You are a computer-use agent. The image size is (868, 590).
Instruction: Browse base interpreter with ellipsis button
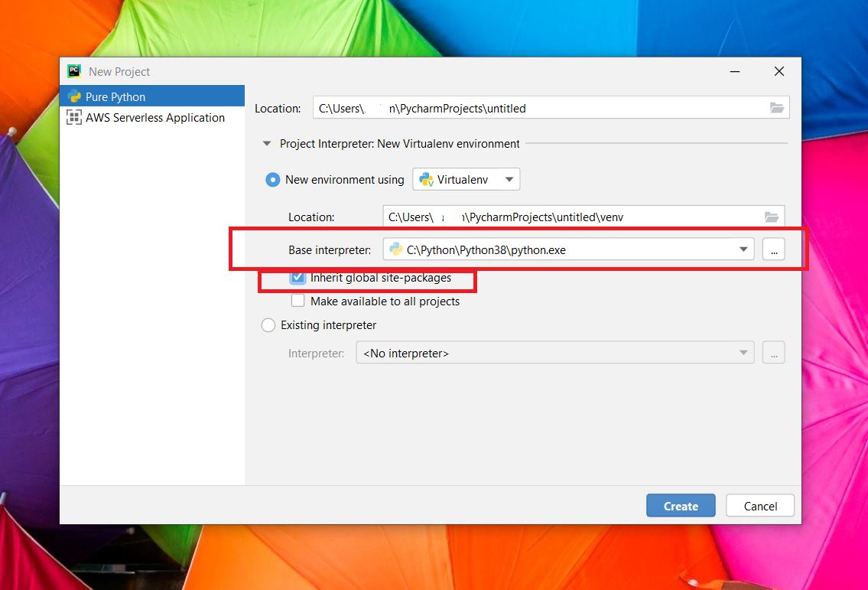point(773,249)
